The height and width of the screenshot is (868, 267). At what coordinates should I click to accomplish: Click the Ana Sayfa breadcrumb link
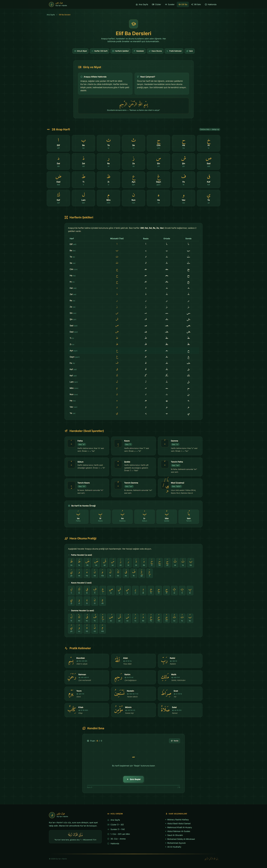click(51, 15)
